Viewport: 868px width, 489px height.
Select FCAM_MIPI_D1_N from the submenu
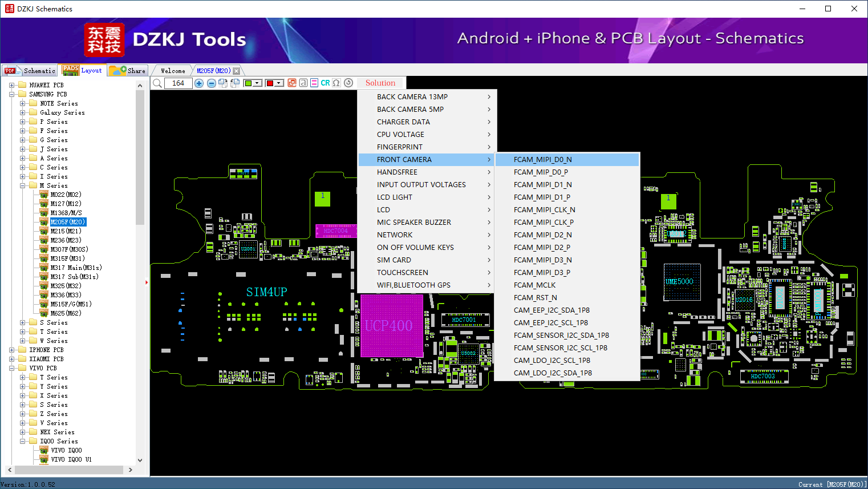click(x=567, y=184)
